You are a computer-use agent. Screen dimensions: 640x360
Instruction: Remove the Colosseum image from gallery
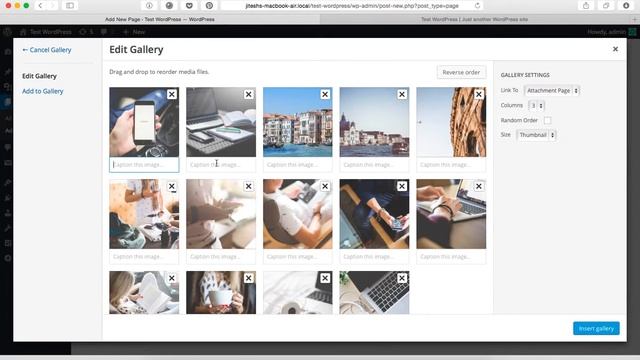point(479,94)
